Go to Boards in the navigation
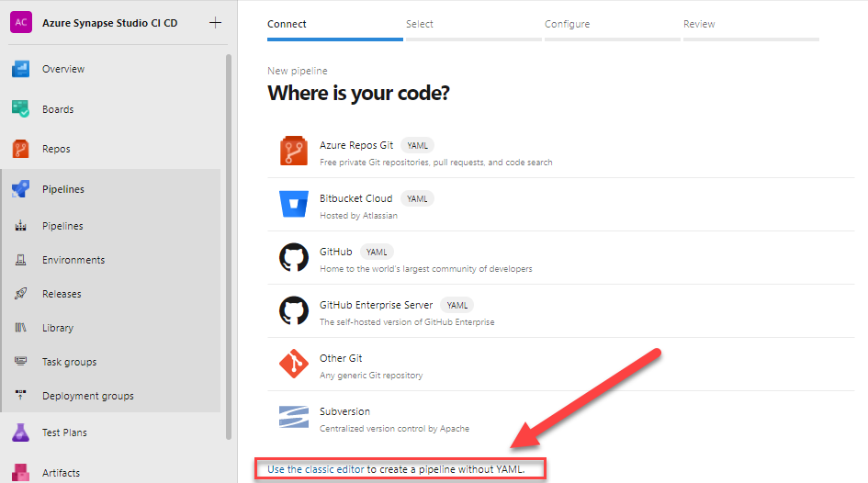 [58, 109]
